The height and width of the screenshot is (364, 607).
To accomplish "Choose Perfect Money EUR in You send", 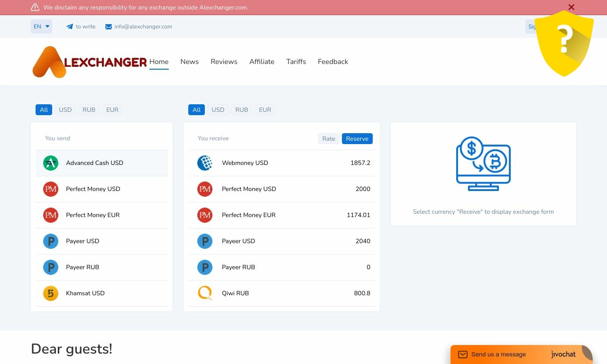I will click(101, 215).
